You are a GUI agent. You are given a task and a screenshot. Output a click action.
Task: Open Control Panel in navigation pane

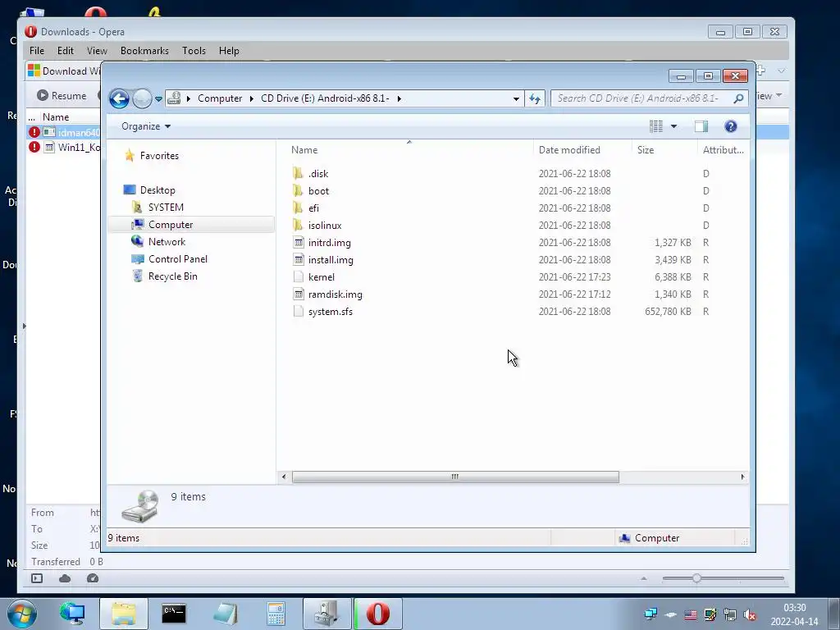coord(178,258)
